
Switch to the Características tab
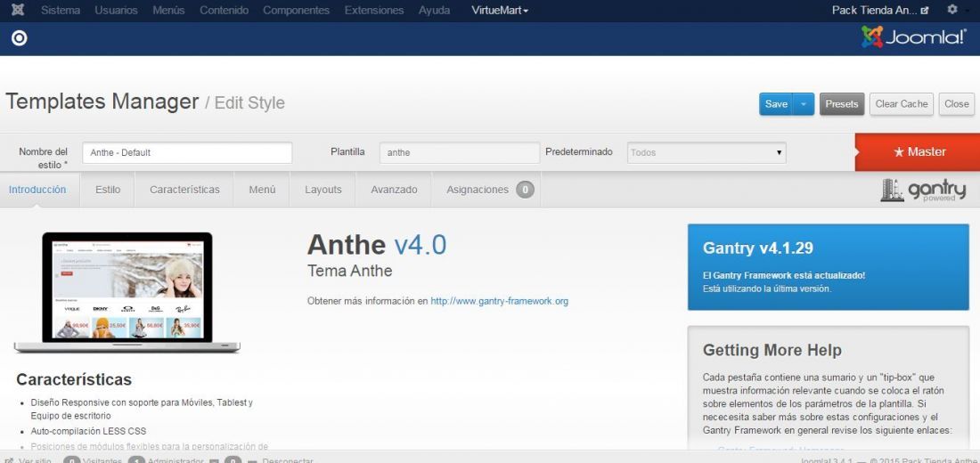(x=184, y=190)
